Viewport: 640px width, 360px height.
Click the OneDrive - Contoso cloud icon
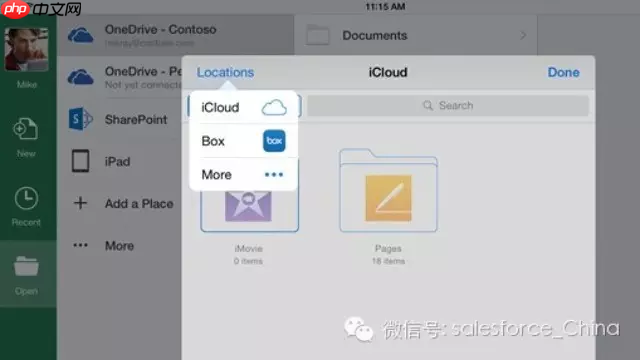(80, 36)
